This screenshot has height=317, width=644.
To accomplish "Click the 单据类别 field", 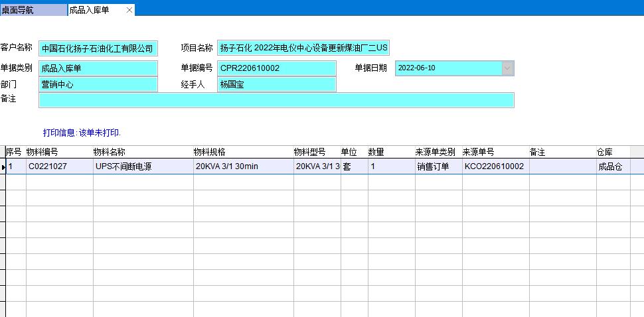I will (98, 68).
